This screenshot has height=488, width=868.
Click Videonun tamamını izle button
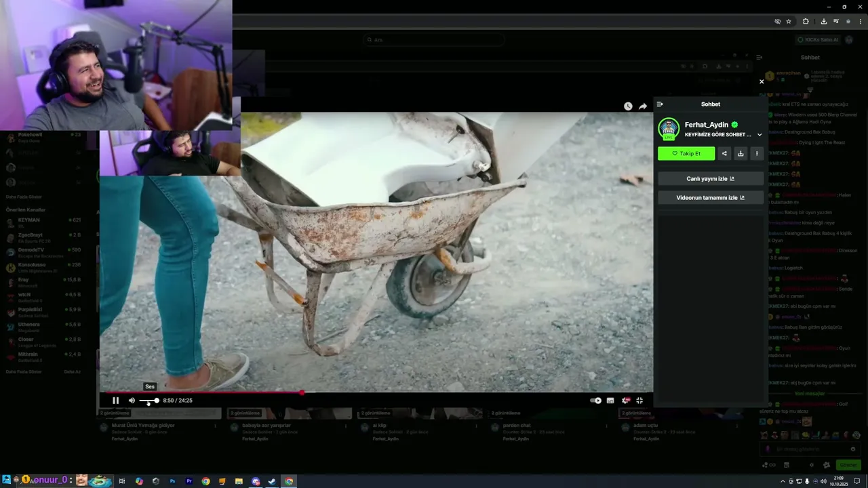[x=711, y=198]
